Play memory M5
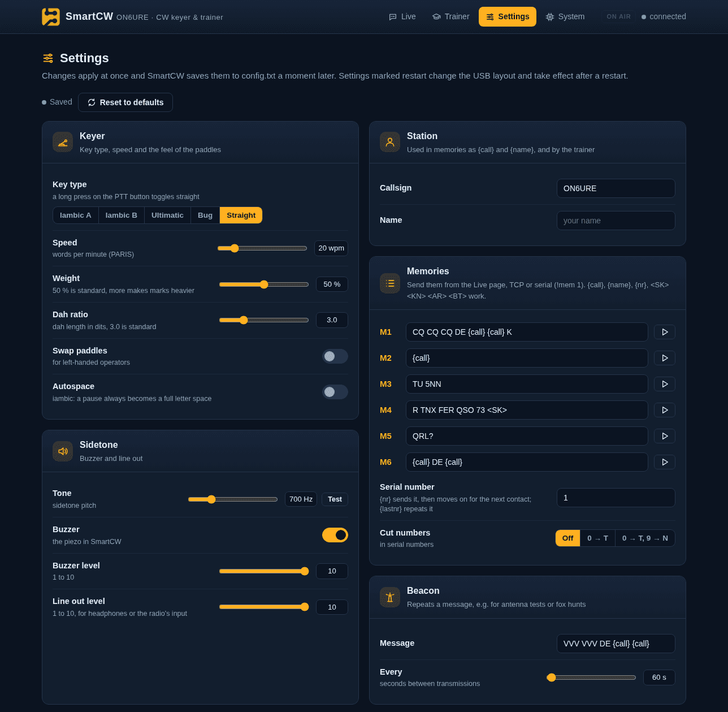The image size is (728, 712). coord(665,436)
